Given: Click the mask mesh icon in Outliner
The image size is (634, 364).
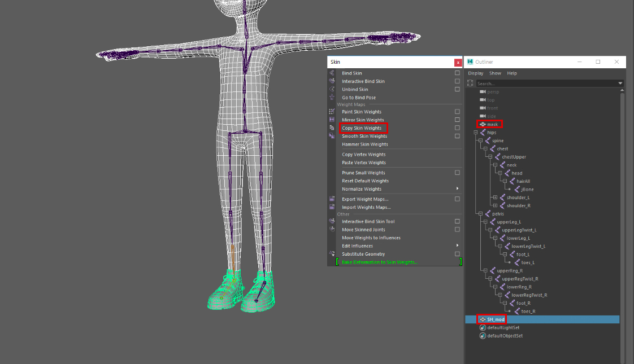Looking at the screenshot, I should (483, 124).
